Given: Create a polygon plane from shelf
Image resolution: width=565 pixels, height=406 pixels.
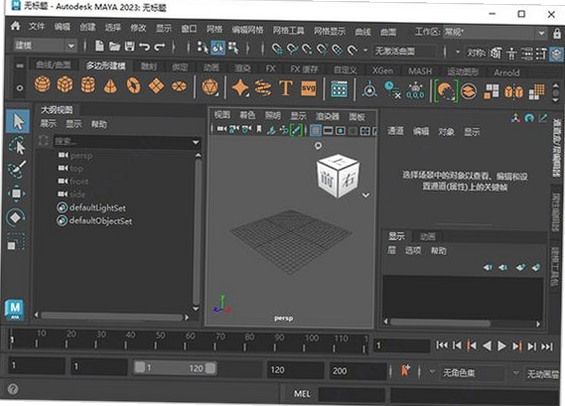Looking at the screenshot, I should coord(156,86).
